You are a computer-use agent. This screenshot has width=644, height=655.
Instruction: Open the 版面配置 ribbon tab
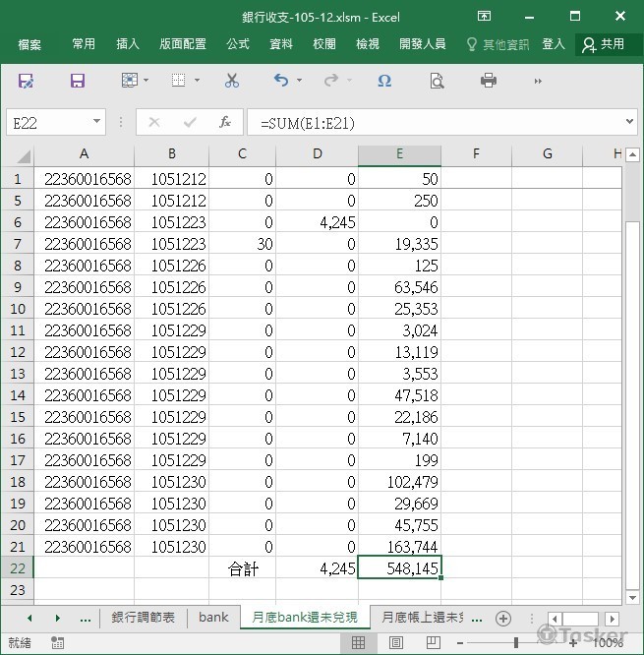tap(183, 44)
